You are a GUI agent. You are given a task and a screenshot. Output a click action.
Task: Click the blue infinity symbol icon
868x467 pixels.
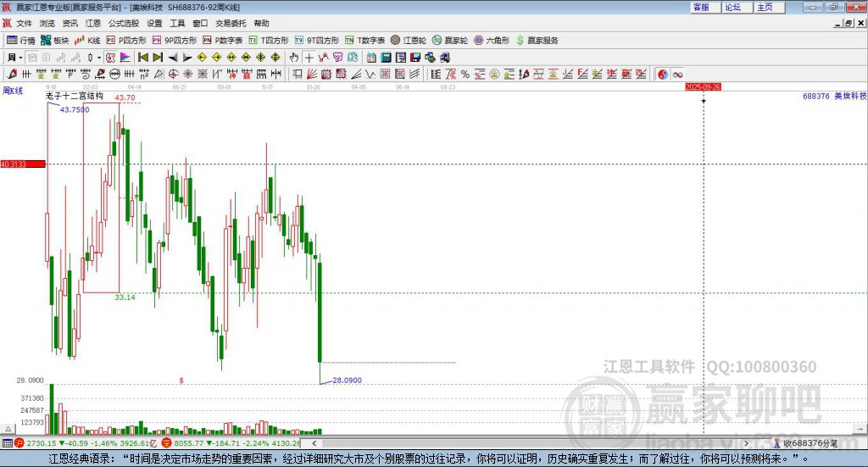click(677, 74)
